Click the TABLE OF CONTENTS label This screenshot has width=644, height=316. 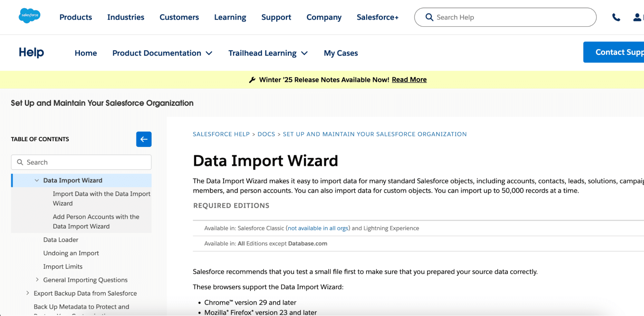[x=40, y=139]
